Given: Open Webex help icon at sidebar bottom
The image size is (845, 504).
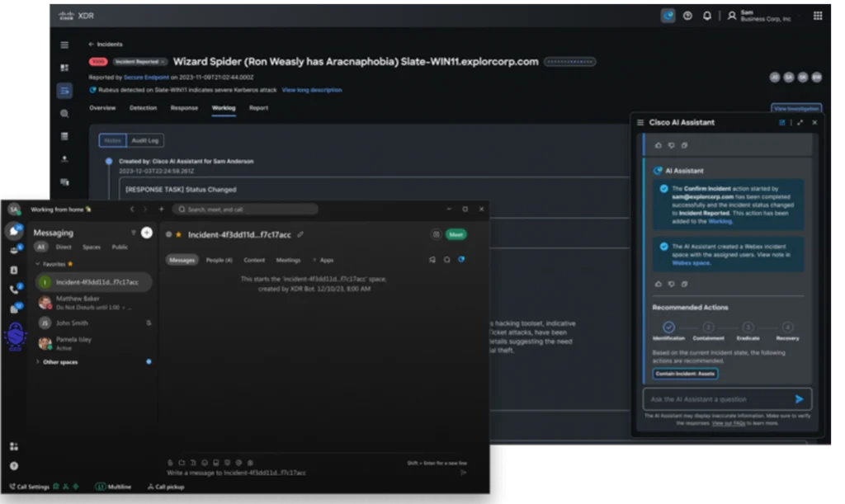Looking at the screenshot, I should click(x=14, y=466).
